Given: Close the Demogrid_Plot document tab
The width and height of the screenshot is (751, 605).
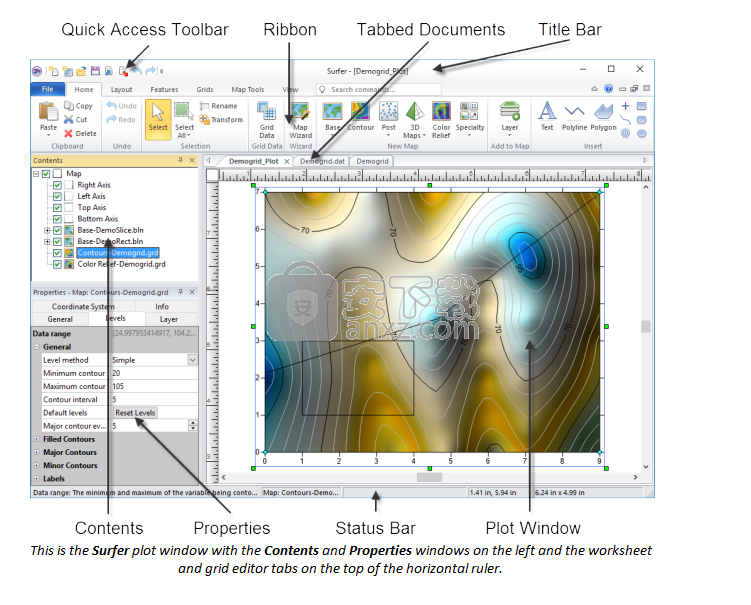Looking at the screenshot, I should pyautogui.click(x=287, y=161).
